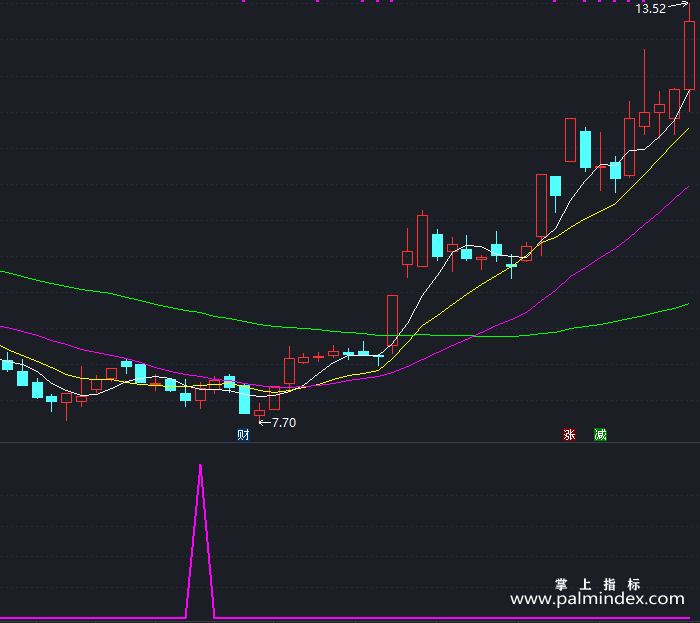700x623 pixels.
Task: Click the magenta indicator spike peak
Action: [x=200, y=467]
